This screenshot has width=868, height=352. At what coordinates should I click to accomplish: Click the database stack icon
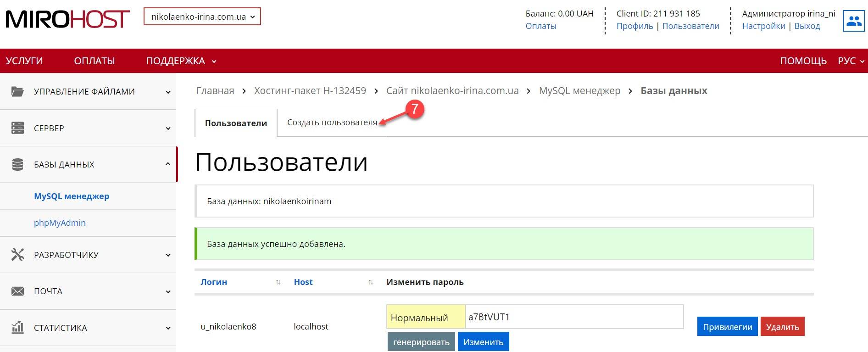tap(17, 164)
